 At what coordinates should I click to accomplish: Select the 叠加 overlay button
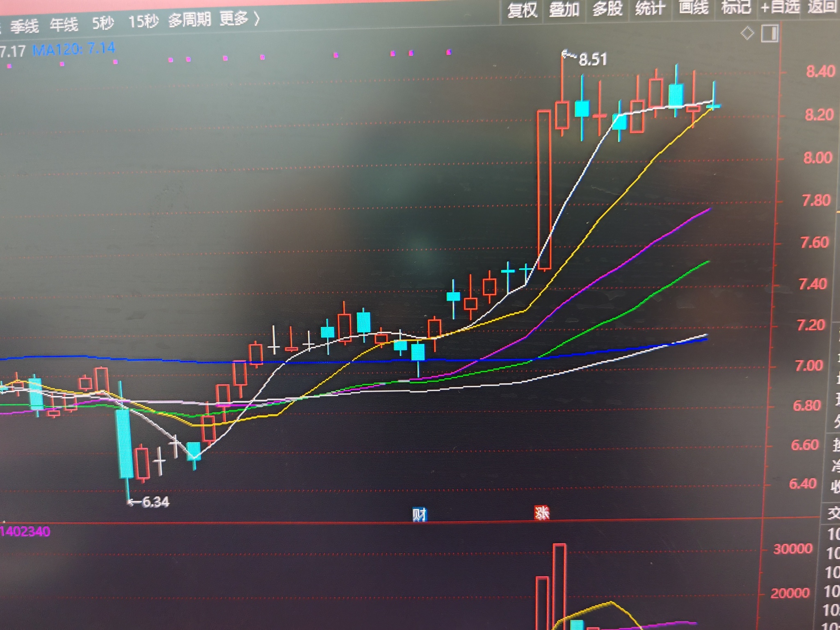(564, 9)
